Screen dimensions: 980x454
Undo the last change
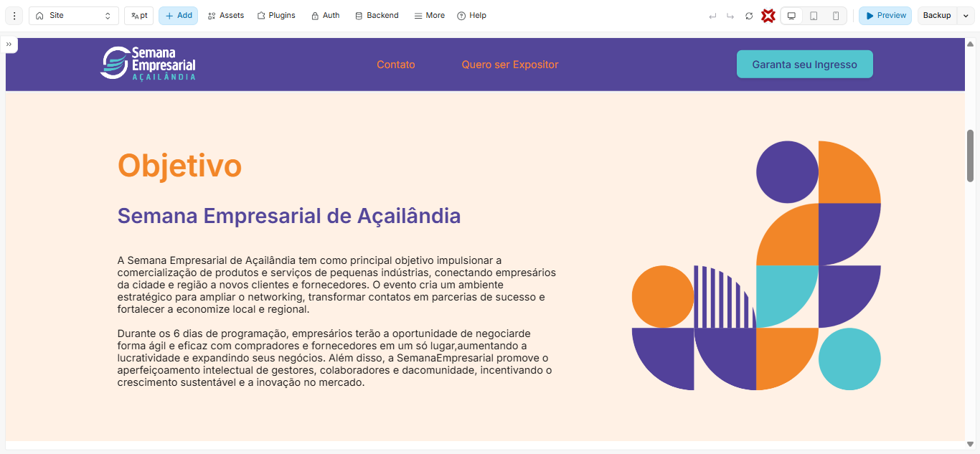[712, 16]
